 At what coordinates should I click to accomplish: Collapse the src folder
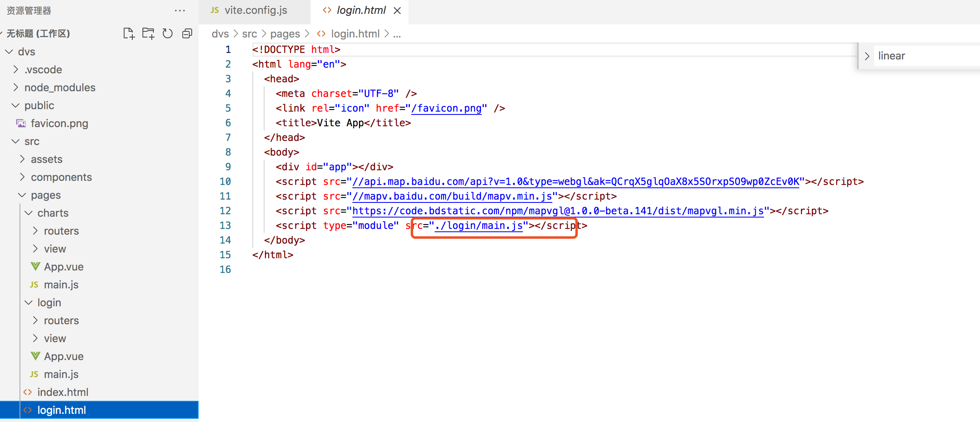pyautogui.click(x=15, y=141)
